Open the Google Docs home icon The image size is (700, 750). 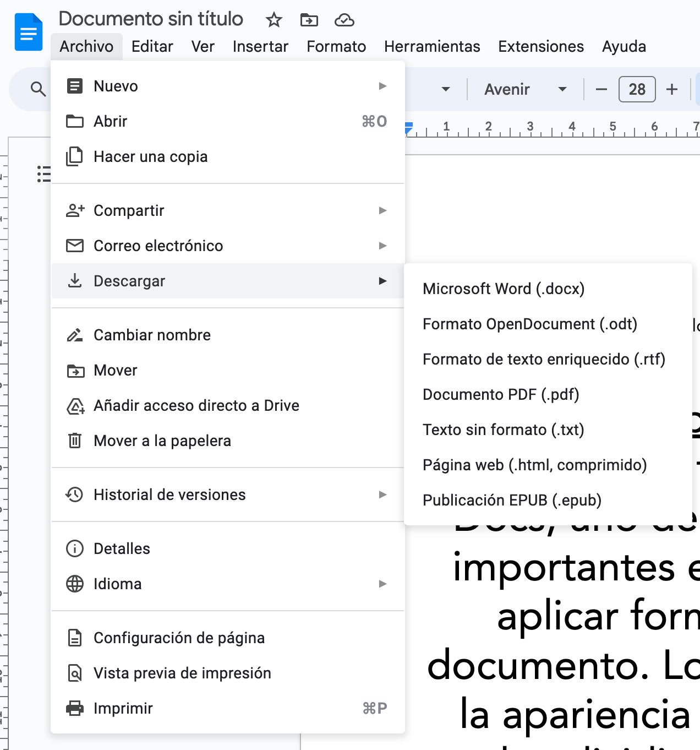pos(29,32)
